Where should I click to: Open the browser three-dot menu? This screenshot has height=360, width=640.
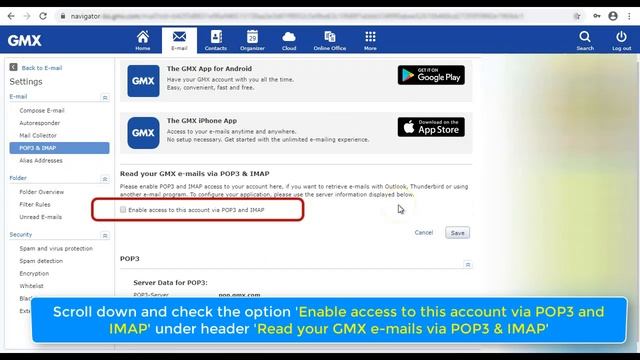[x=629, y=16]
